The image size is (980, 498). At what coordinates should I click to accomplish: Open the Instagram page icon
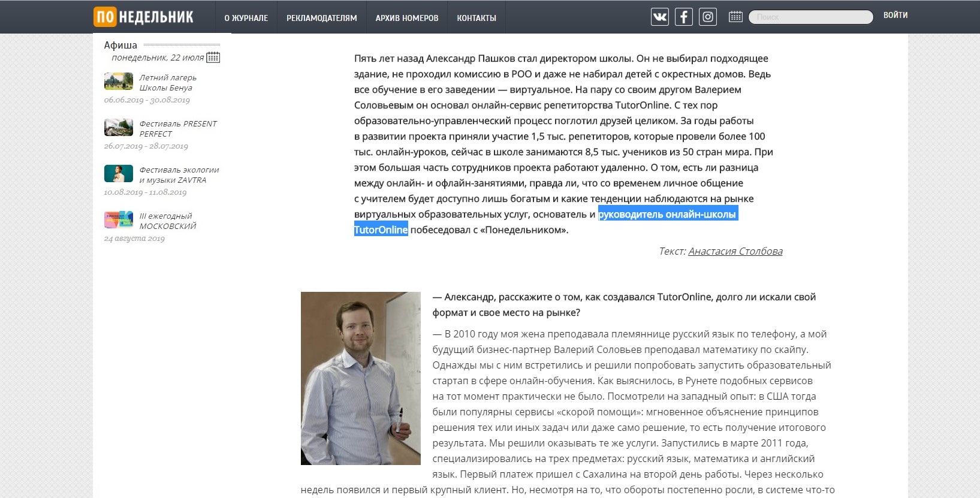[x=708, y=17]
